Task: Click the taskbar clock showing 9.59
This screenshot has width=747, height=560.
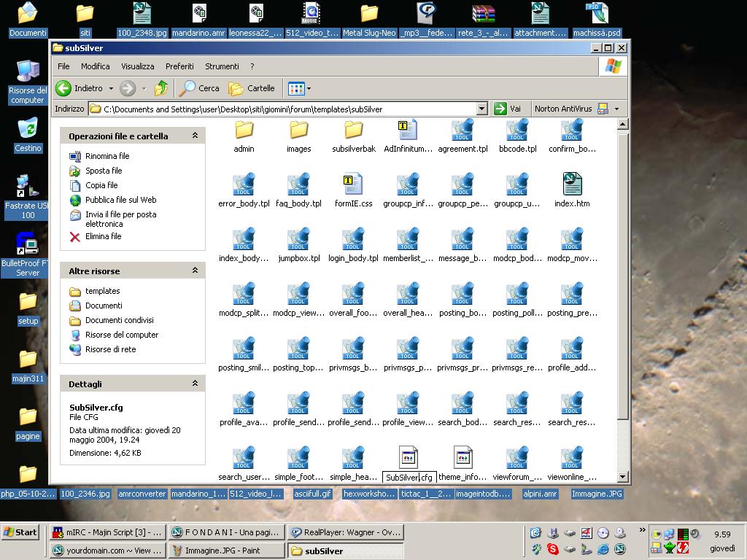Action: tap(722, 534)
